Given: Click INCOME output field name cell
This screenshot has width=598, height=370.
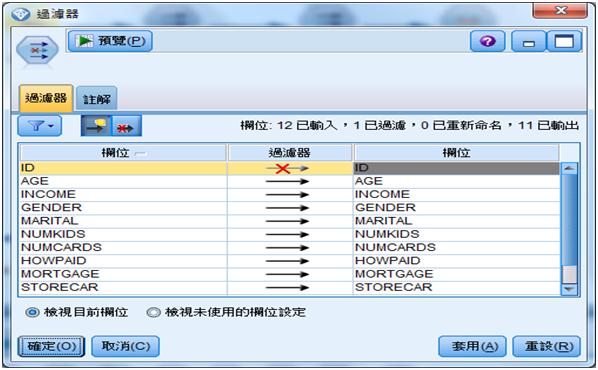Looking at the screenshot, I should (456, 195).
